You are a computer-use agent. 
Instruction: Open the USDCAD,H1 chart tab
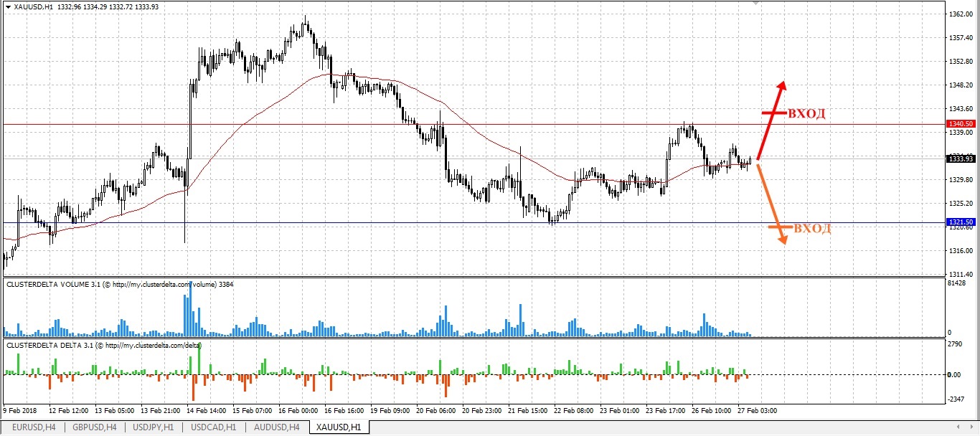pyautogui.click(x=214, y=427)
